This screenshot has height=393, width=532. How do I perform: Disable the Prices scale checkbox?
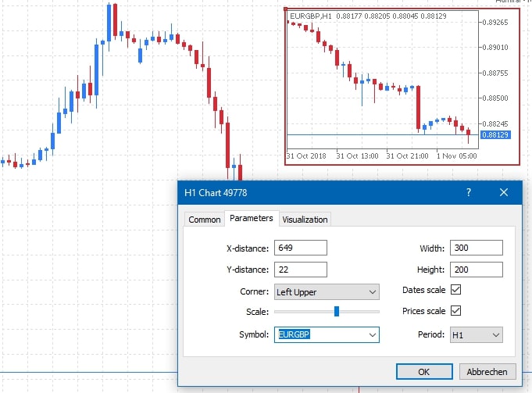click(x=456, y=311)
